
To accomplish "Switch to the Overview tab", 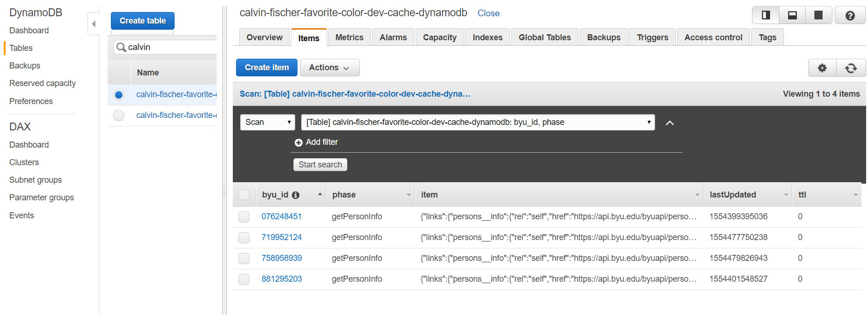I will coord(265,37).
